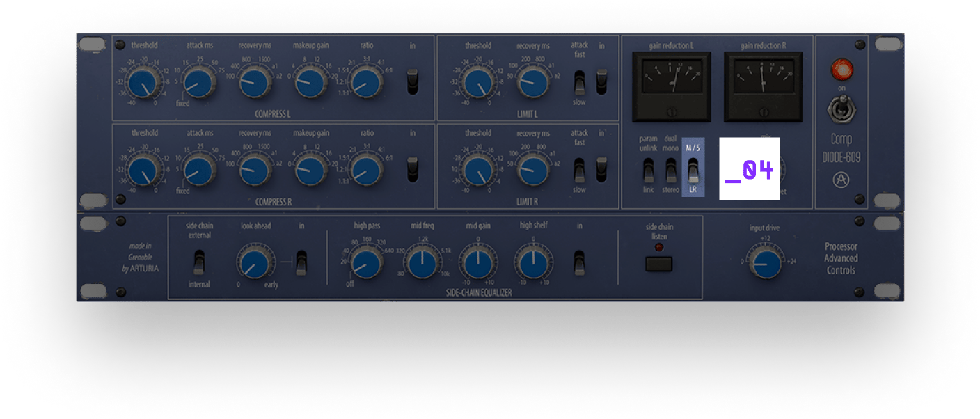Adjust the Compress L makeup gain knob
Viewport: 980px width, 419px height.
pyautogui.click(x=310, y=84)
